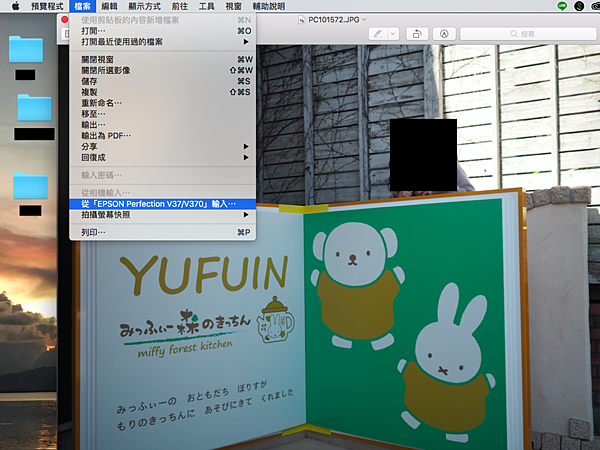Click the rotate toolbar icon
600x450 pixels.
417,34
